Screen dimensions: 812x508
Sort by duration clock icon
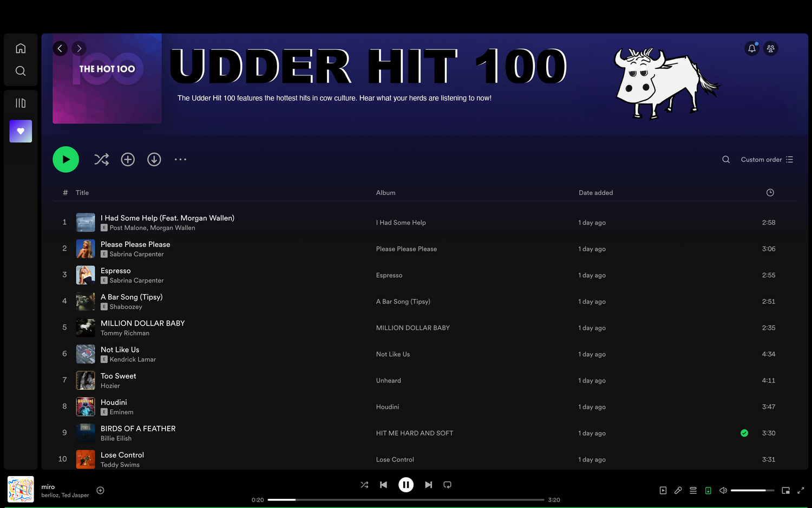click(770, 193)
